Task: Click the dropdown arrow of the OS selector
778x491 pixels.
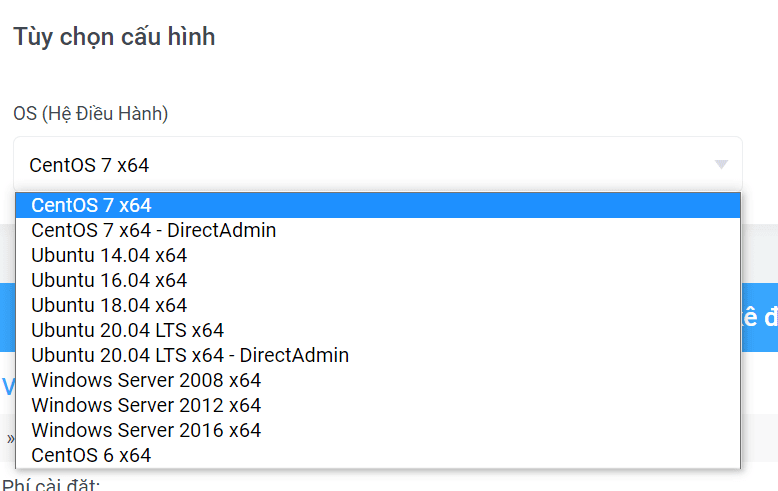Action: pyautogui.click(x=721, y=165)
